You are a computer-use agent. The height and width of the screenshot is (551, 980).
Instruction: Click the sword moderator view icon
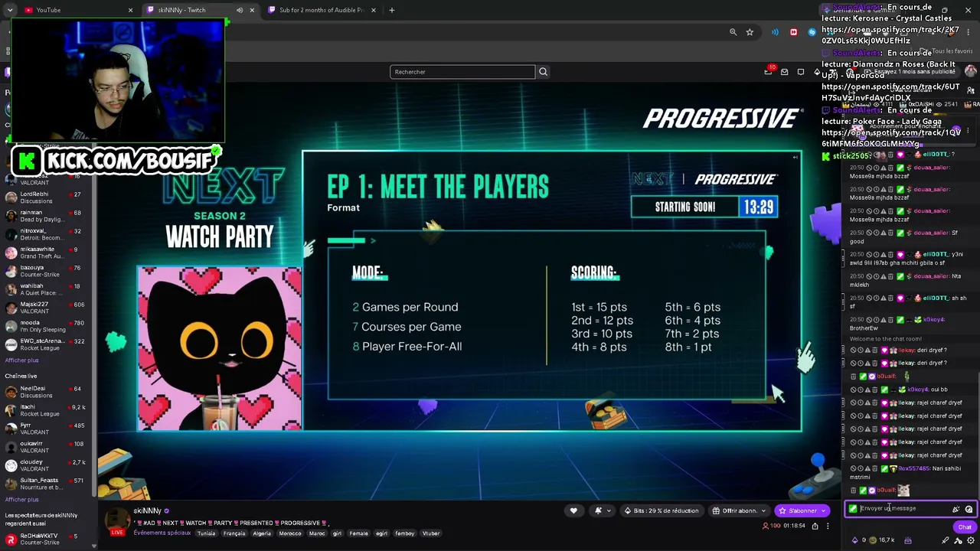[x=946, y=540]
